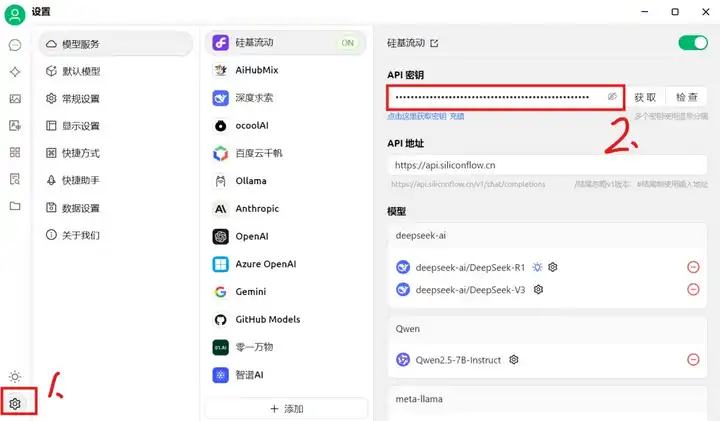Follow the 点击这里获取密钥 link
720x421 pixels.
[417, 116]
